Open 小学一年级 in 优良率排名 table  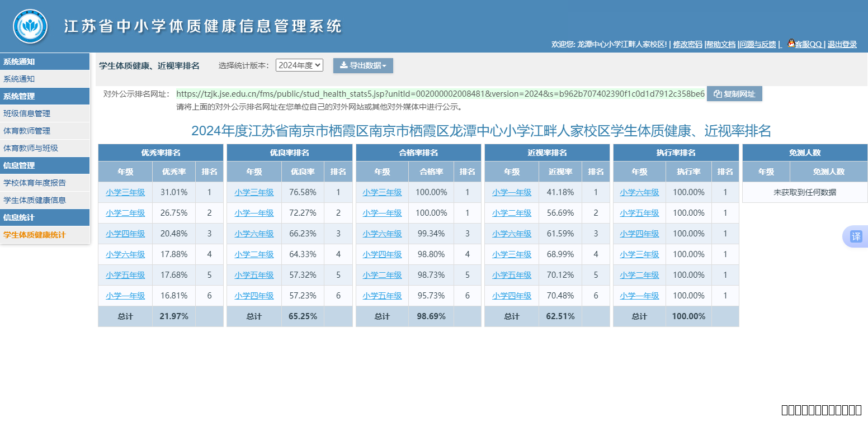pos(254,213)
